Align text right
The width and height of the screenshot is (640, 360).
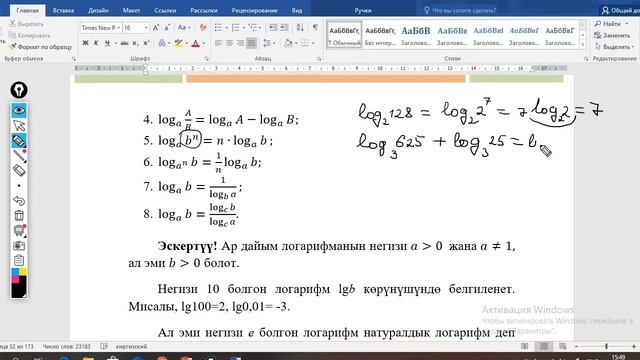point(240,43)
